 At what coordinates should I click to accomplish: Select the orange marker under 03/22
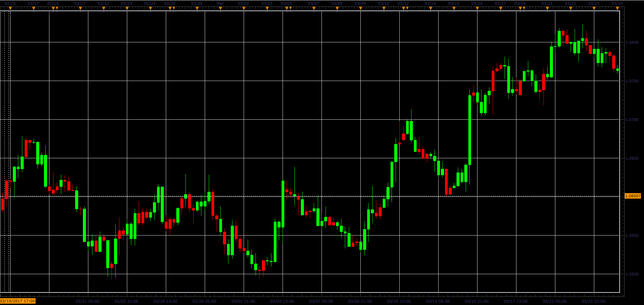[571, 9]
